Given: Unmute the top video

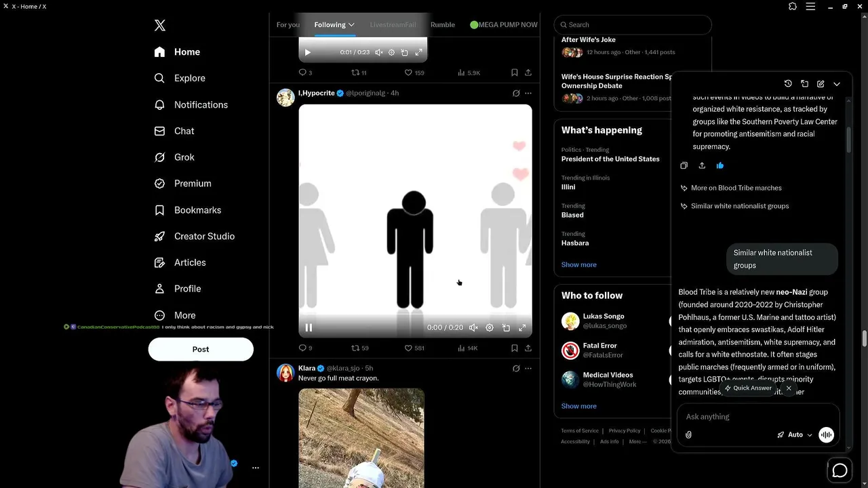Looking at the screenshot, I should pos(378,52).
